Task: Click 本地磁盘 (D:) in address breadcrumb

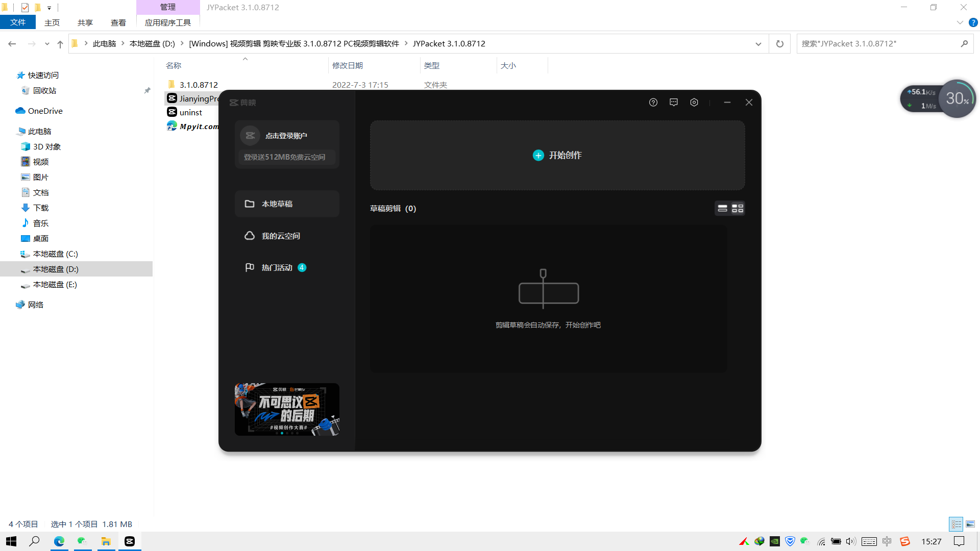Action: 152,44
